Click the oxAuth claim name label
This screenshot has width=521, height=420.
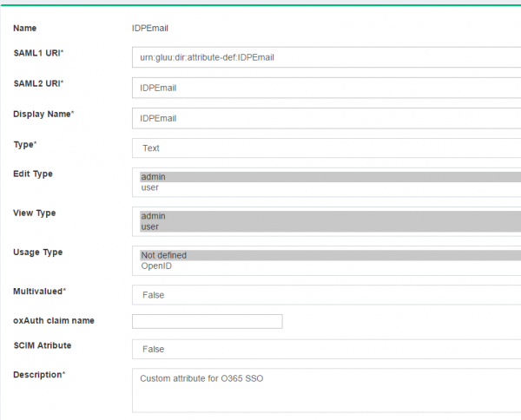[x=54, y=320]
